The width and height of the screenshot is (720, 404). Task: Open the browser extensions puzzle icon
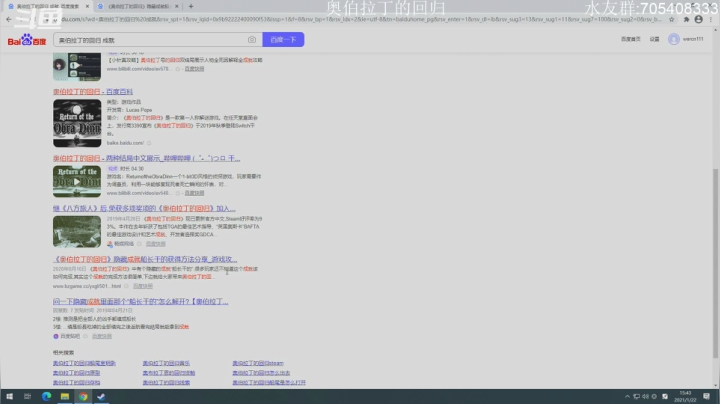(x=686, y=20)
